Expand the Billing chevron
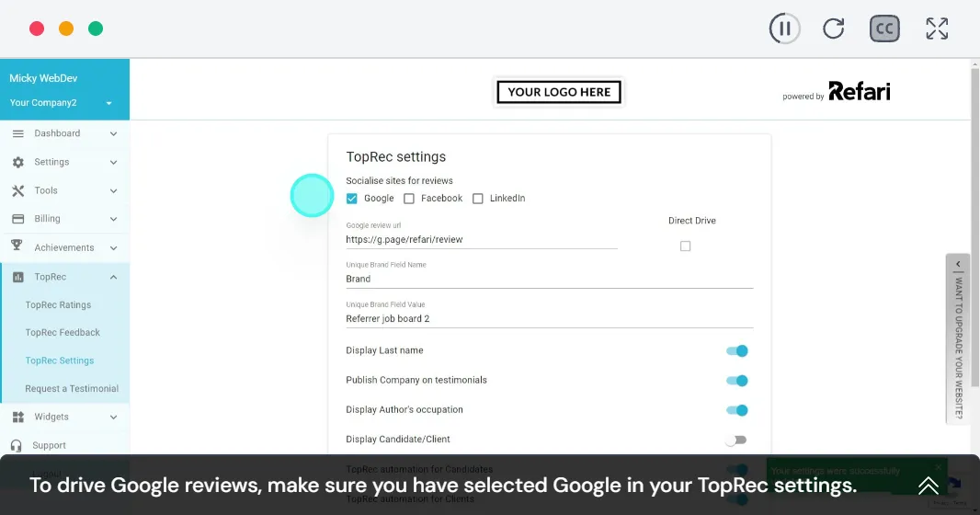 pyautogui.click(x=113, y=220)
